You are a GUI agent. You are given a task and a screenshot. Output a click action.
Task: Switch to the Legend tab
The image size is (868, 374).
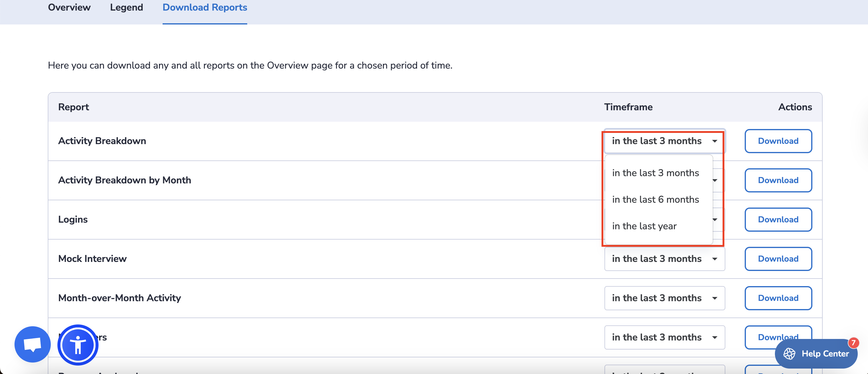[x=126, y=8]
